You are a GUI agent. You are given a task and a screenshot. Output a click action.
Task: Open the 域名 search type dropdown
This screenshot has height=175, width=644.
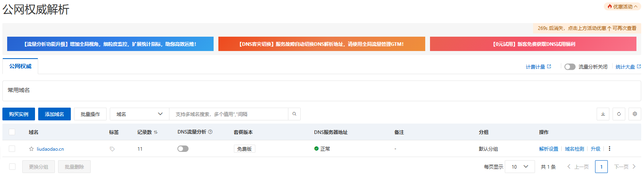coord(139,114)
